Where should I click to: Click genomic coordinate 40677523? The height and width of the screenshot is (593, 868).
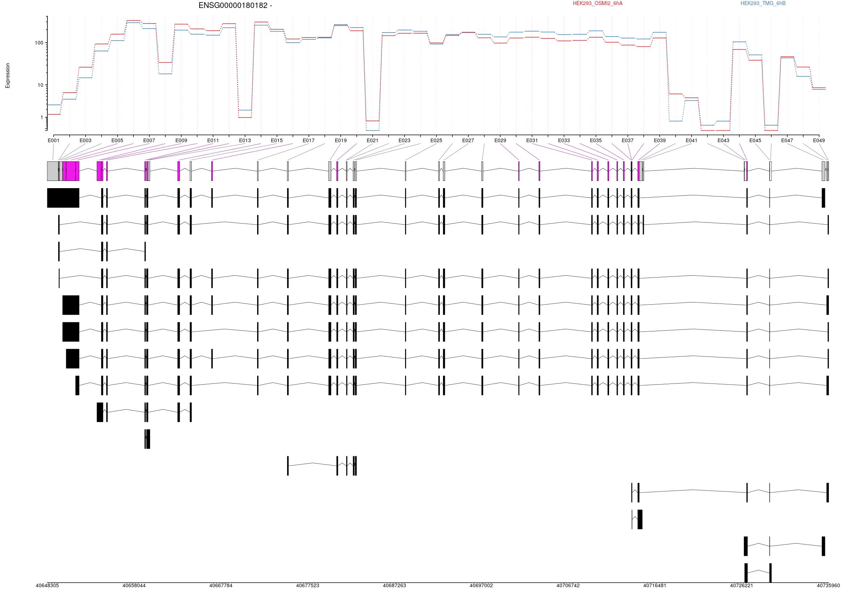[x=308, y=585]
